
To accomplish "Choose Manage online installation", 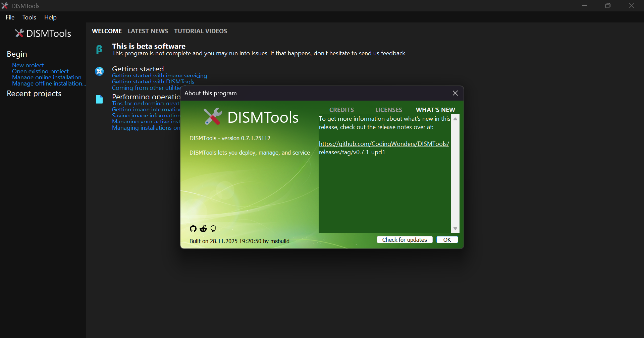I will tap(47, 77).
